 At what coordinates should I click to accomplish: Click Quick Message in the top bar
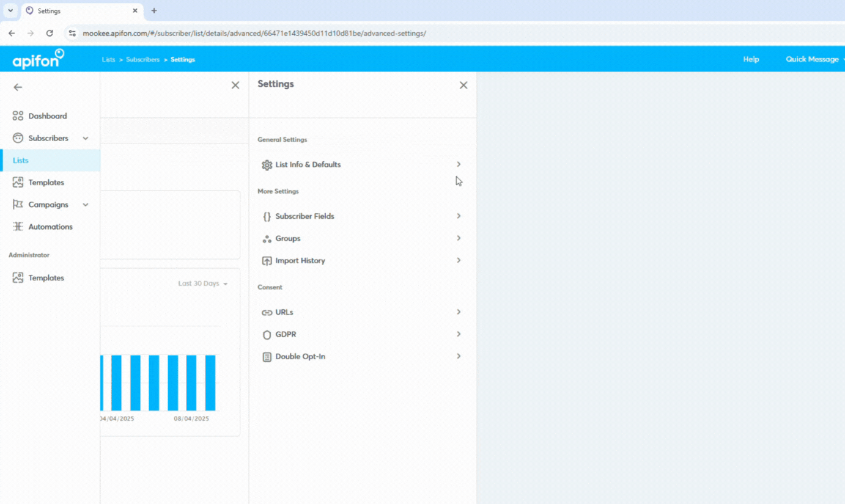[812, 59]
